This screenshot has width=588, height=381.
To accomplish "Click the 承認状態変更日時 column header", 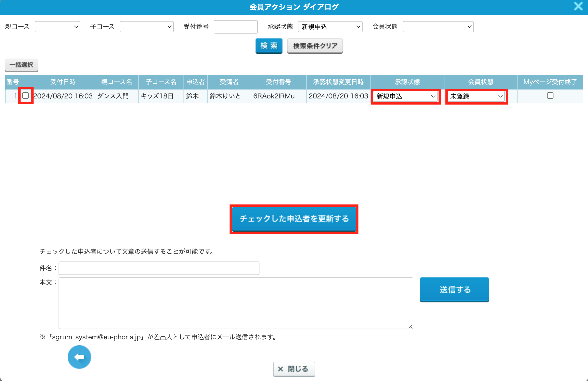I will [338, 82].
